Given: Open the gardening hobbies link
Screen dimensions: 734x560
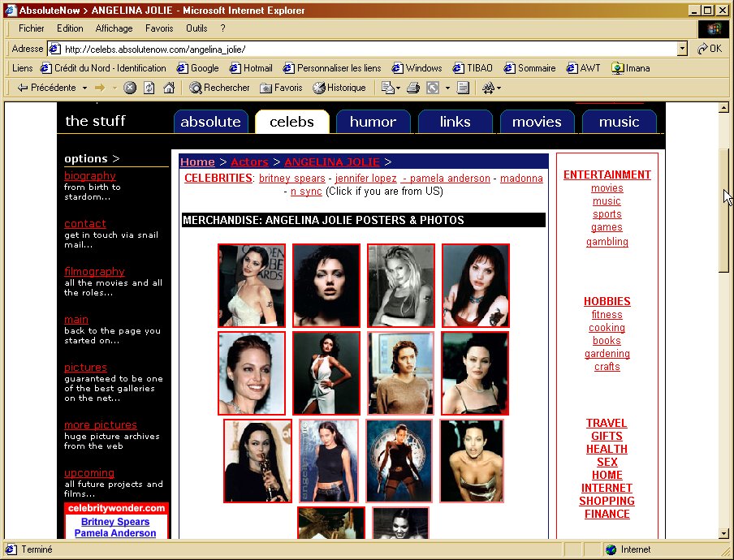Looking at the screenshot, I should 607,354.
